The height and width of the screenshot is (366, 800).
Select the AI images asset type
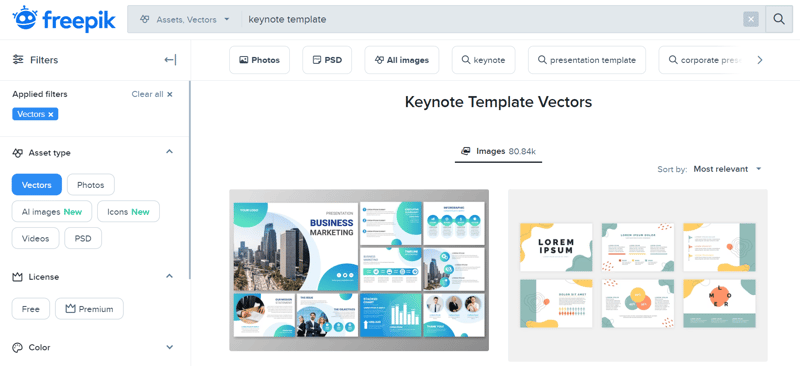pos(52,211)
